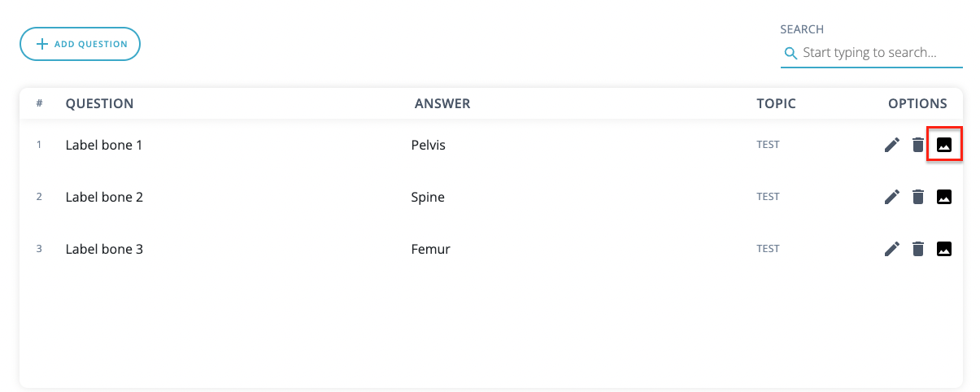This screenshot has width=980, height=392.
Task: Click trash icon for Label bone 2
Action: (918, 197)
